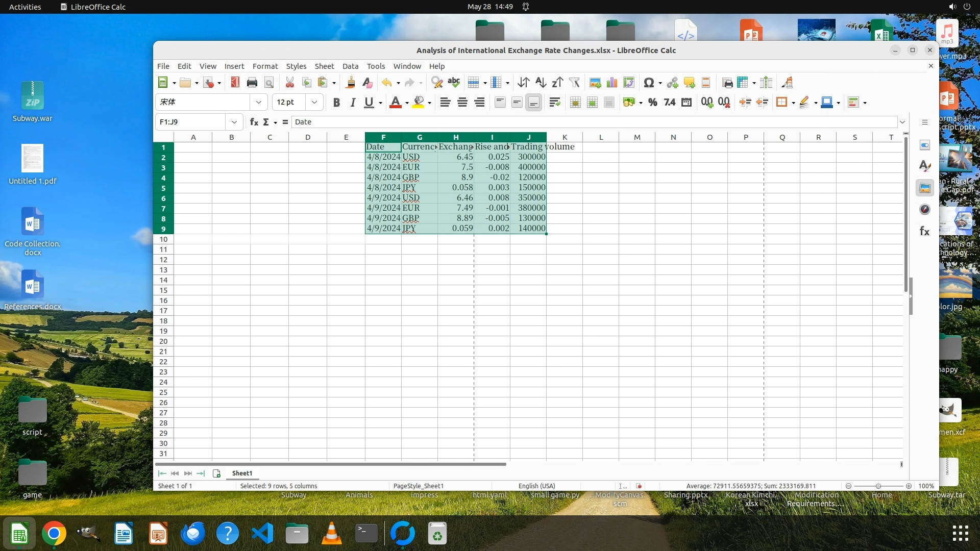Expand the font size dropdown

[314, 102]
